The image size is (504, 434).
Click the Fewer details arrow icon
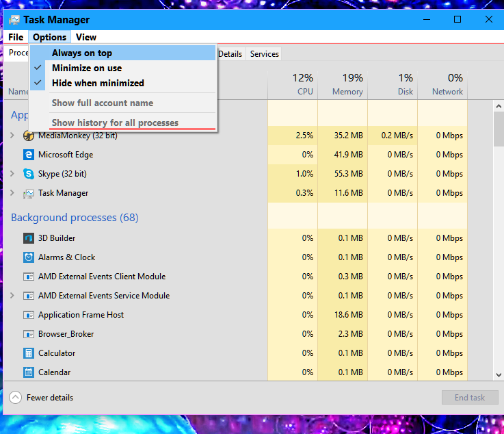click(x=16, y=397)
